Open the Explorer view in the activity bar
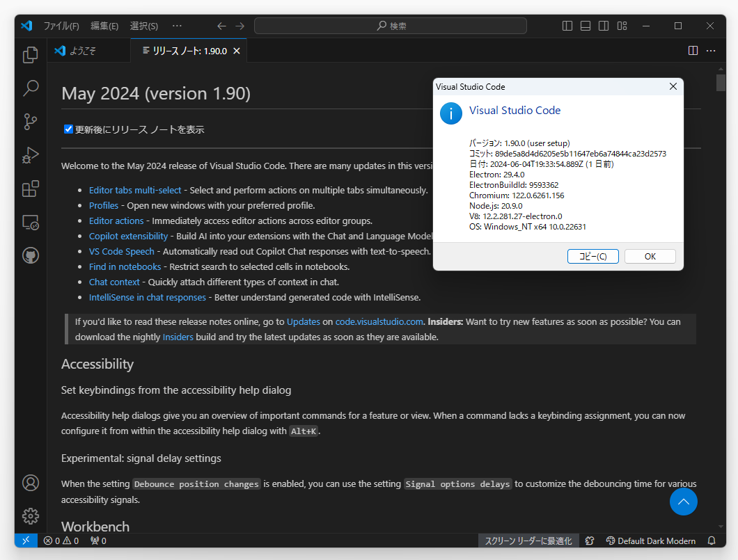 point(30,55)
